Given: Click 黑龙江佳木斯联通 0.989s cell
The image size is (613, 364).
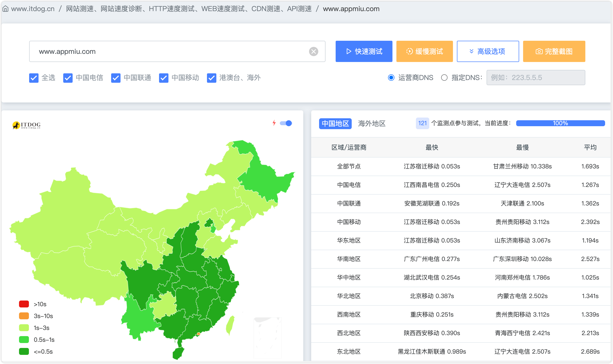Looking at the screenshot, I should pos(432,351).
